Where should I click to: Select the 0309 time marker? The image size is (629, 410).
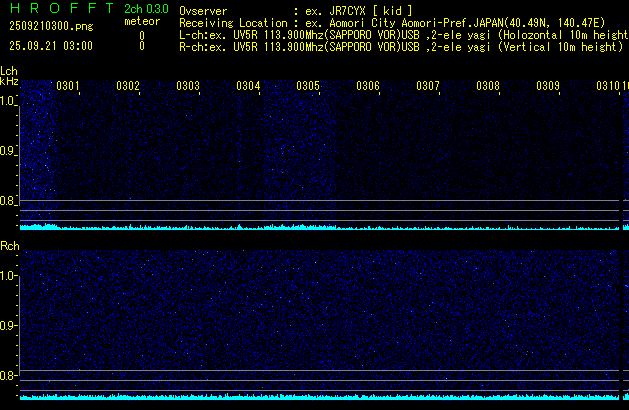[548, 86]
